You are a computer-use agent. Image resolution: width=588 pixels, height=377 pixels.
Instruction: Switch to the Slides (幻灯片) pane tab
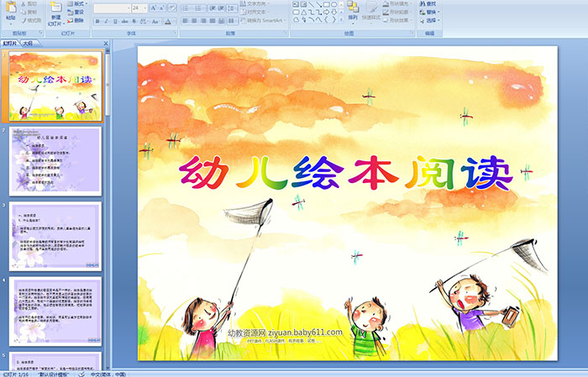[10, 44]
